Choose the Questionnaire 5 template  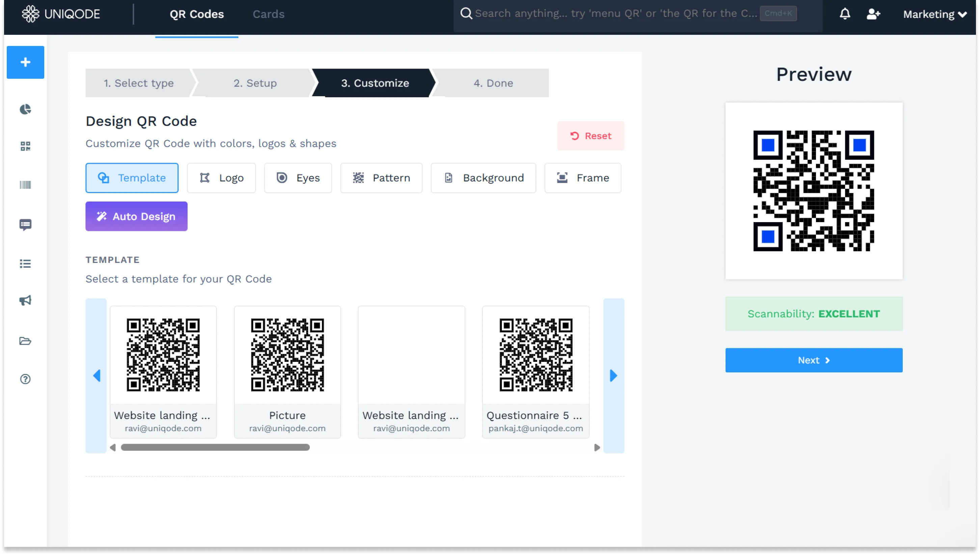click(535, 372)
